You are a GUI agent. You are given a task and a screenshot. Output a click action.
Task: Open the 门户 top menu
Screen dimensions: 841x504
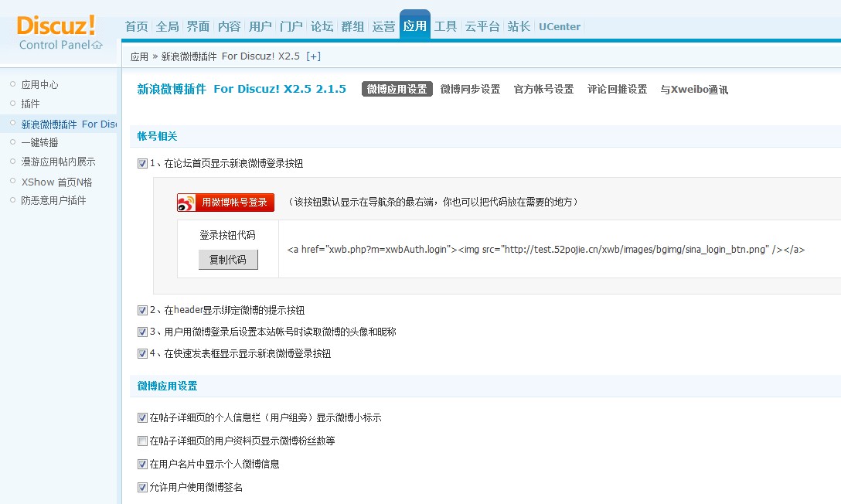tap(291, 26)
